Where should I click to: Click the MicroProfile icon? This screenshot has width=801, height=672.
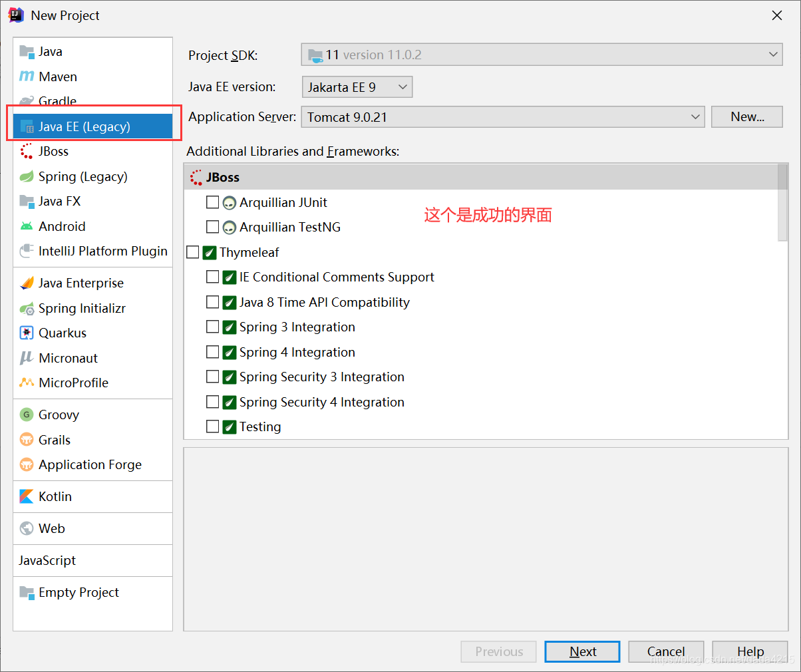(27, 383)
